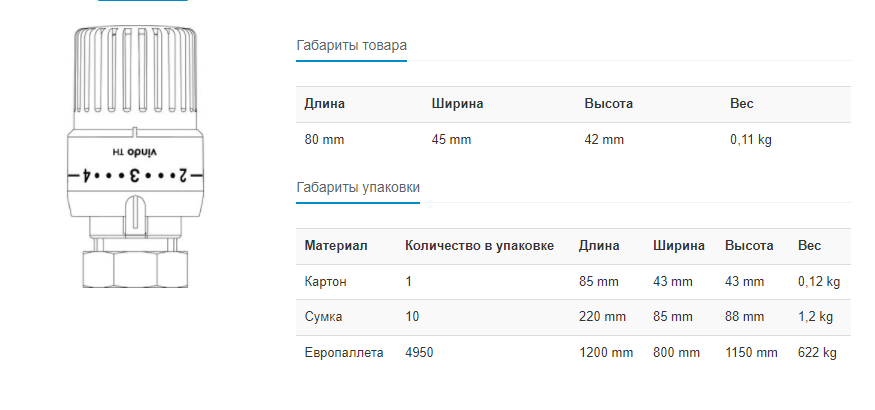Click the Высота header in the product table

point(608,104)
